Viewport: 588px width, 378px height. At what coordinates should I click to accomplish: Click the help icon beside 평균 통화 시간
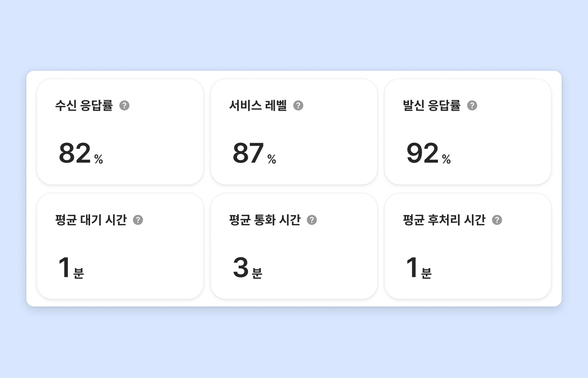coord(312,220)
